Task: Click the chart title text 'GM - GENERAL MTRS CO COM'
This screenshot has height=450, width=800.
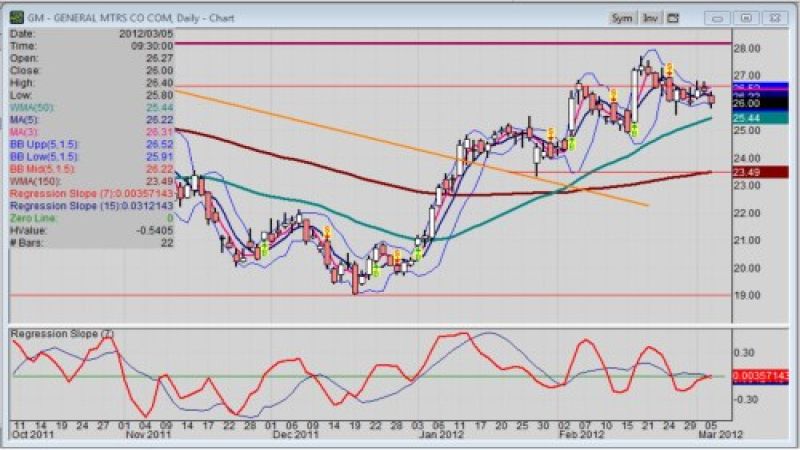Action: click(x=100, y=18)
